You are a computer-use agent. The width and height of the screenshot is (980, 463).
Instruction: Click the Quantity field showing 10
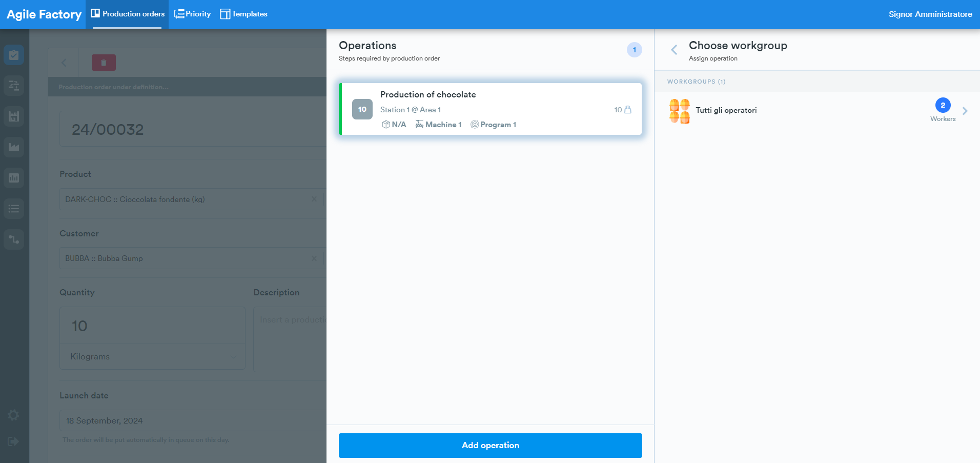click(x=152, y=326)
